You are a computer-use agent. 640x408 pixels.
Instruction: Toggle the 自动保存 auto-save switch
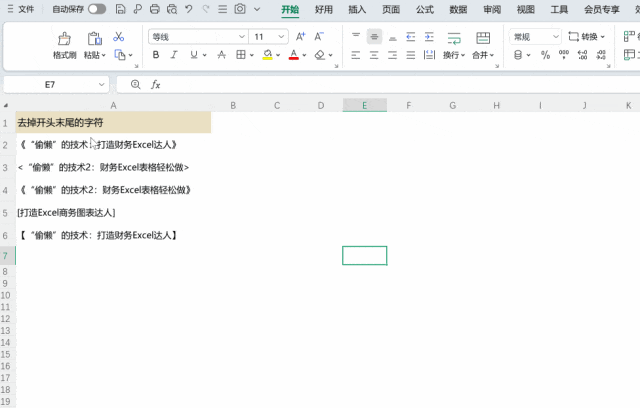97,9
